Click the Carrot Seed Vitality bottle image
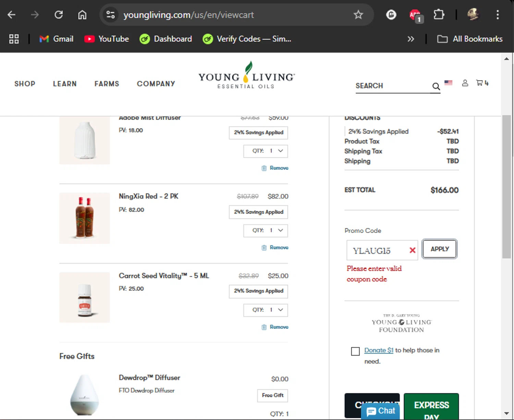The image size is (514, 420). pyautogui.click(x=85, y=297)
